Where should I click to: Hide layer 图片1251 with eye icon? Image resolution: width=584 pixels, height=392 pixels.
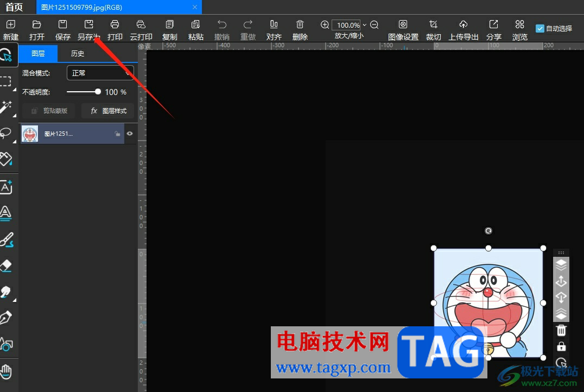[130, 134]
